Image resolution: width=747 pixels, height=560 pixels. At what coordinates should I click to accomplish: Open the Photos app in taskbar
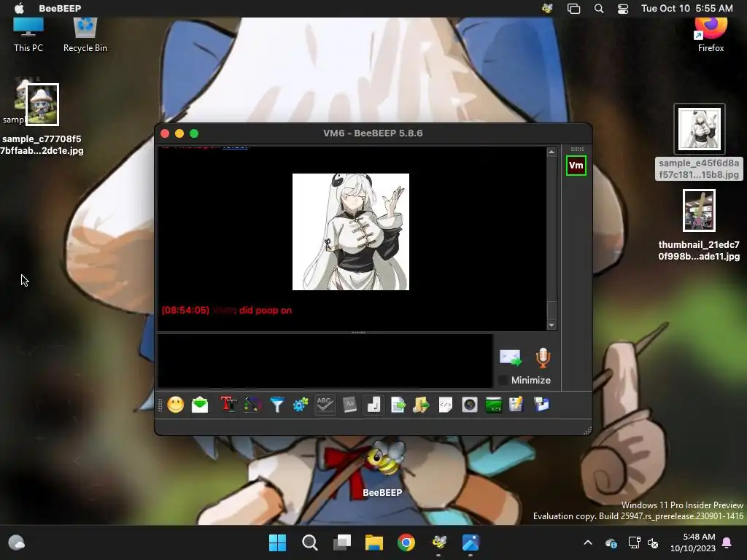[471, 542]
